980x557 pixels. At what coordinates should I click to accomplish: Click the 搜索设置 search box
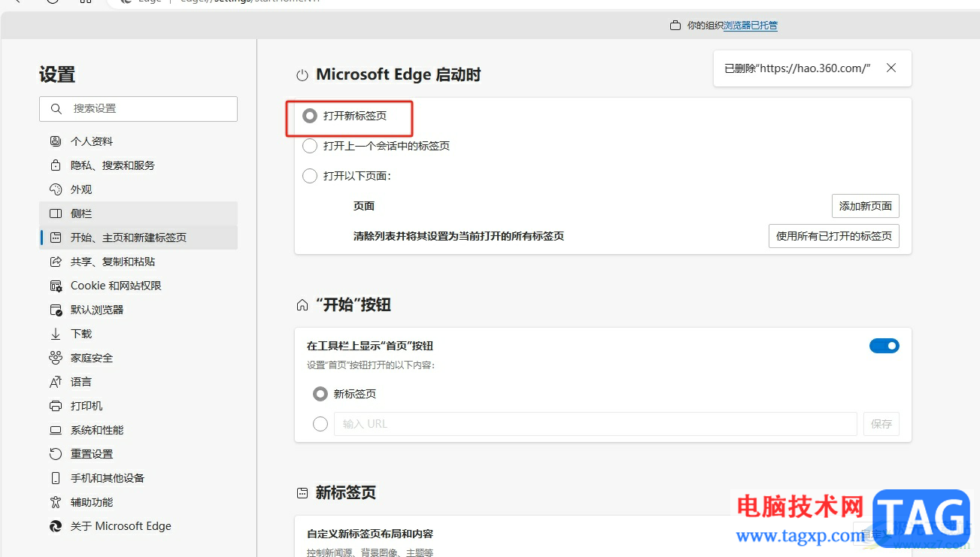click(138, 109)
